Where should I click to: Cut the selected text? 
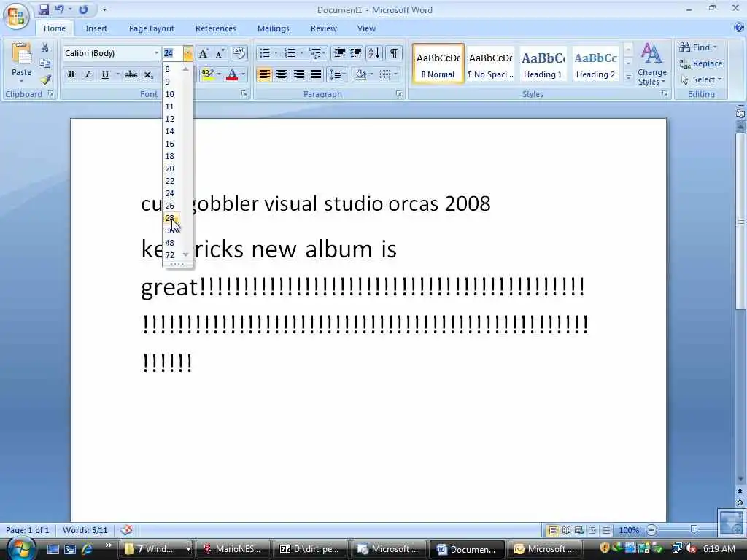(x=44, y=47)
